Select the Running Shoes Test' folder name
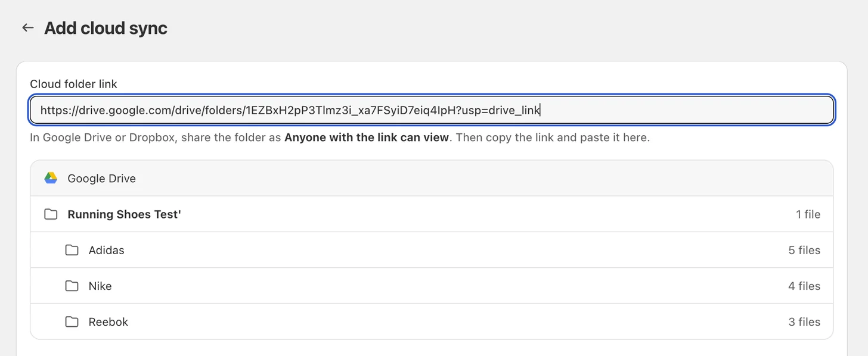 (124, 214)
